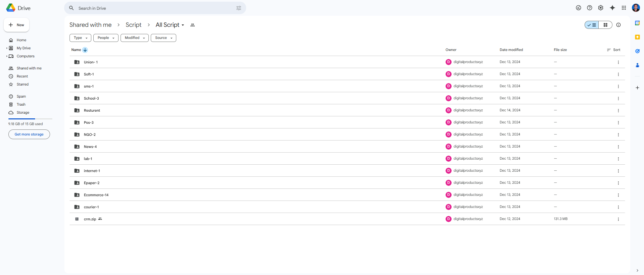Go to Shared with me in sidebar

[x=29, y=68]
